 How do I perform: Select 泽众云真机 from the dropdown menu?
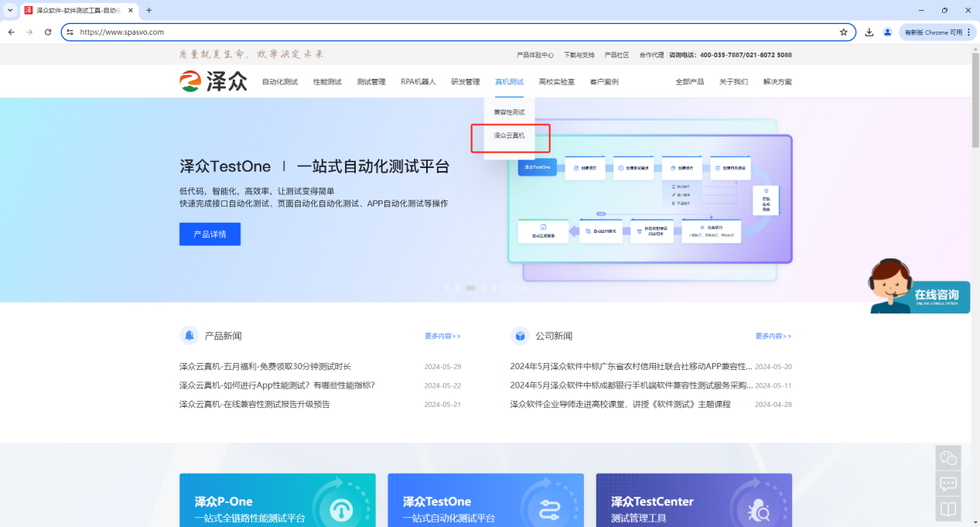[x=509, y=135]
